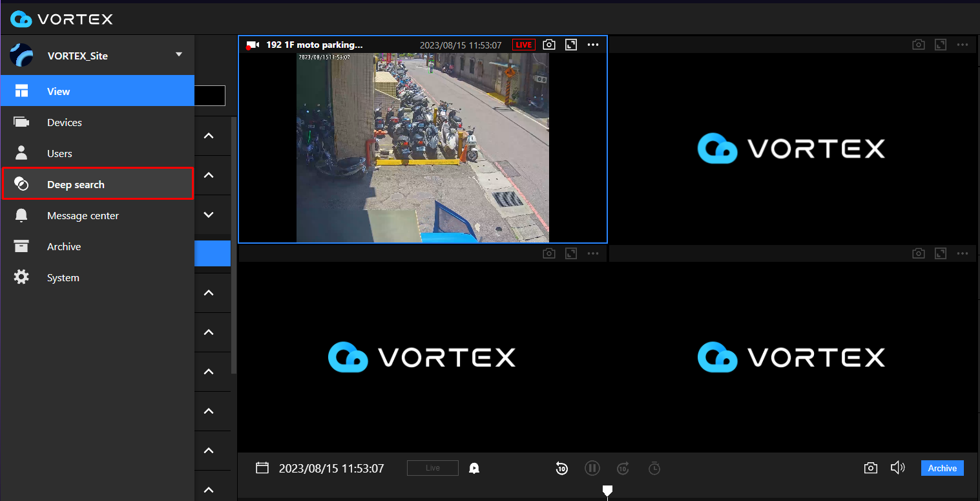Click the snapshot camera icon in the playback bar
The width and height of the screenshot is (980, 501).
[870, 468]
